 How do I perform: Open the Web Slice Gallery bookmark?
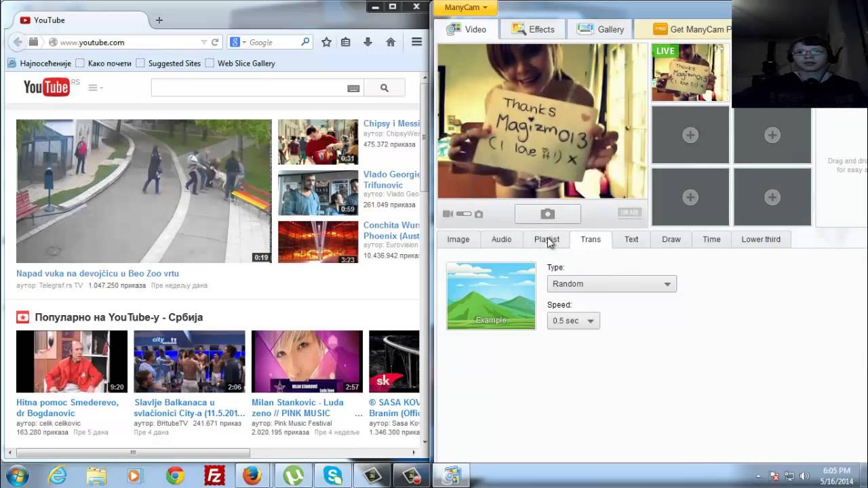(240, 63)
